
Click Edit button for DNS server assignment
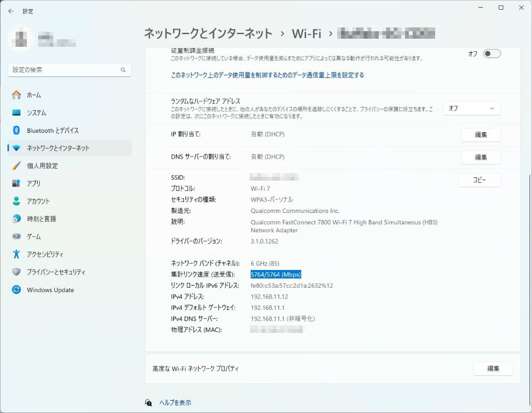click(x=480, y=158)
